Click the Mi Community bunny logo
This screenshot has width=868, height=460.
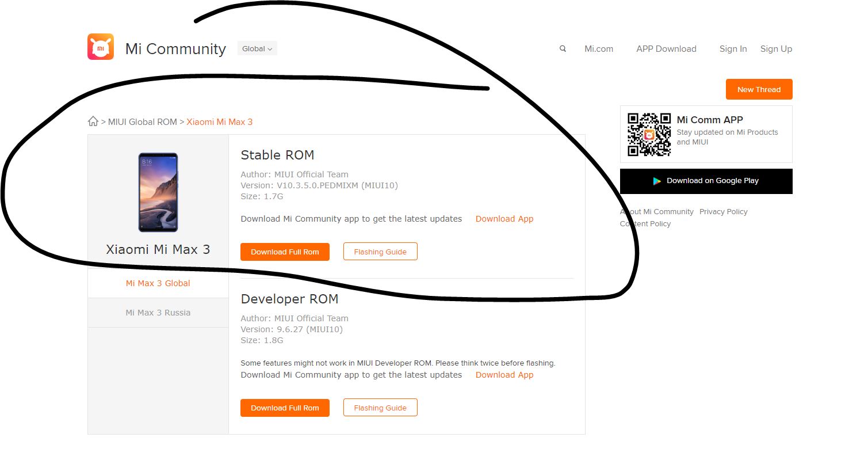[x=101, y=47]
